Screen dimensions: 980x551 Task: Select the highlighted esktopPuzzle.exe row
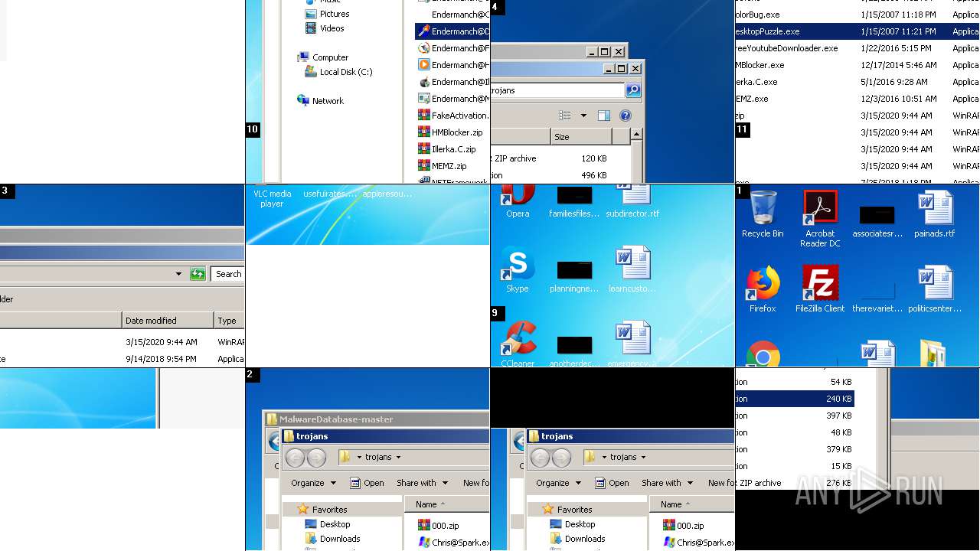(857, 31)
